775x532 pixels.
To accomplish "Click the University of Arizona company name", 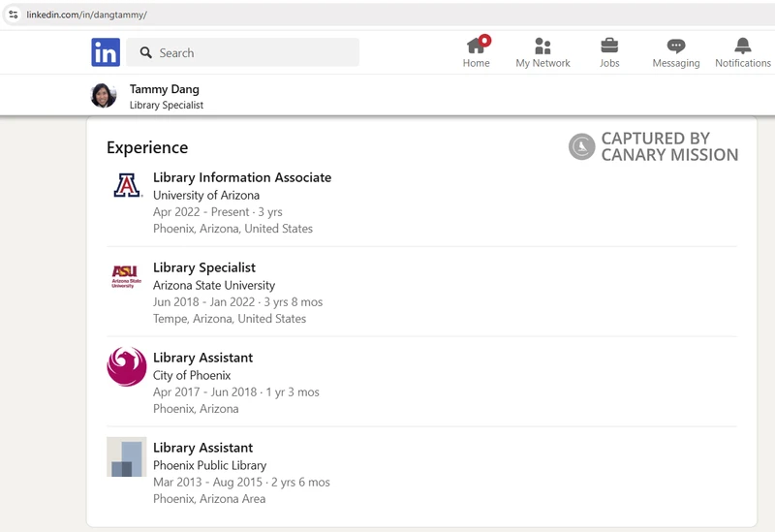I will [x=206, y=196].
